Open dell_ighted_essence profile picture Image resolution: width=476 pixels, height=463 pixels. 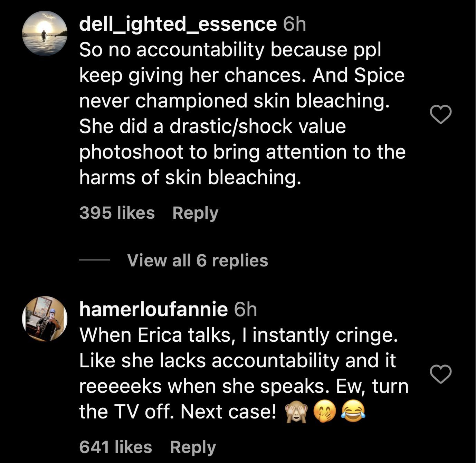coord(45,34)
